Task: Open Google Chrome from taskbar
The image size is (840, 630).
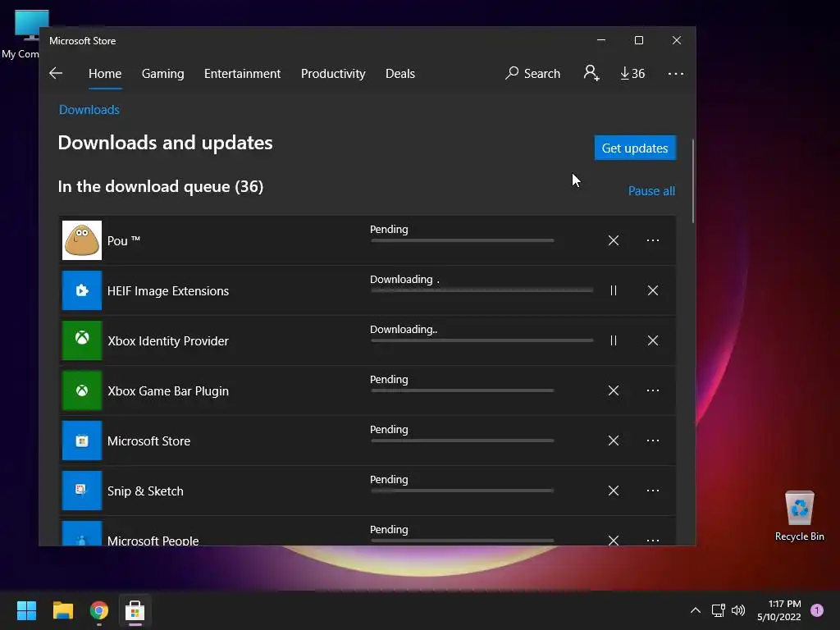Action: tap(99, 610)
